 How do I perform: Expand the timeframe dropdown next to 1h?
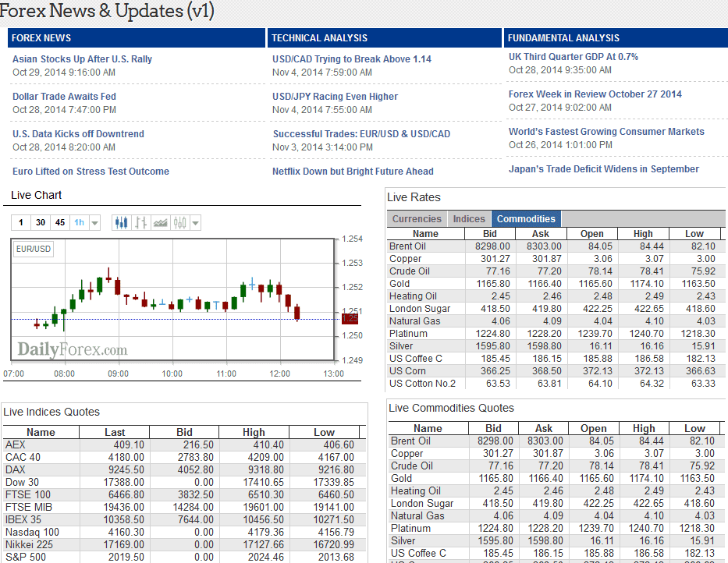94,223
